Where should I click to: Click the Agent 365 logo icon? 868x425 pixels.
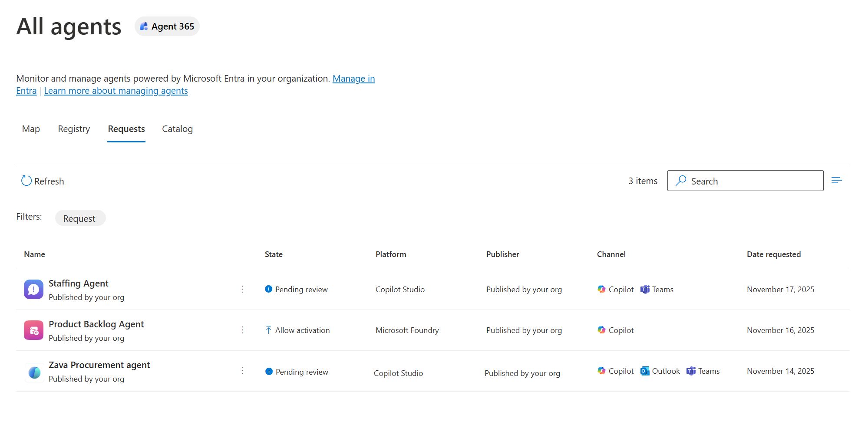[x=144, y=26]
